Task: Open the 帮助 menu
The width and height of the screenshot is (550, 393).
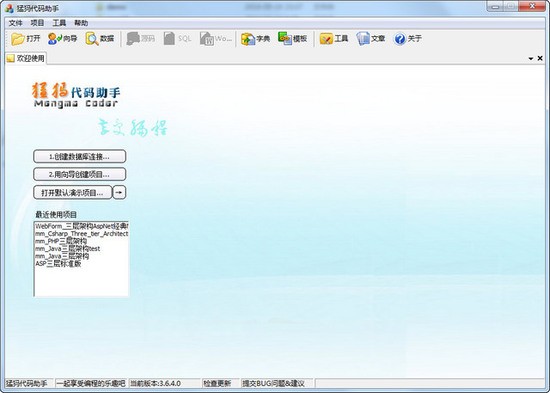Action: point(81,23)
